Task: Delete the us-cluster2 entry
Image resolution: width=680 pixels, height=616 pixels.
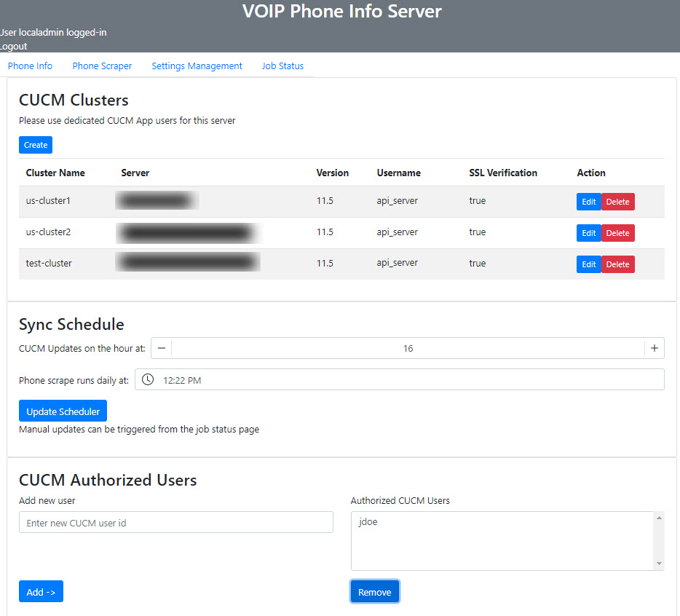Action: click(x=617, y=233)
